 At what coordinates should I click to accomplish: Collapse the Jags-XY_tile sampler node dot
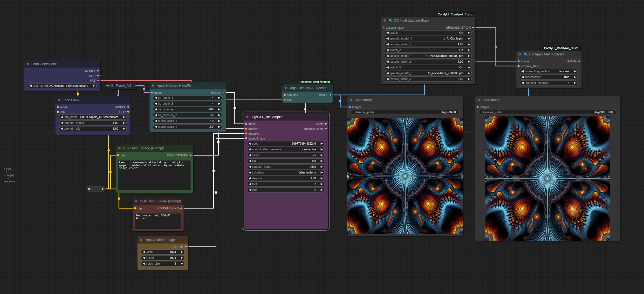coord(247,117)
